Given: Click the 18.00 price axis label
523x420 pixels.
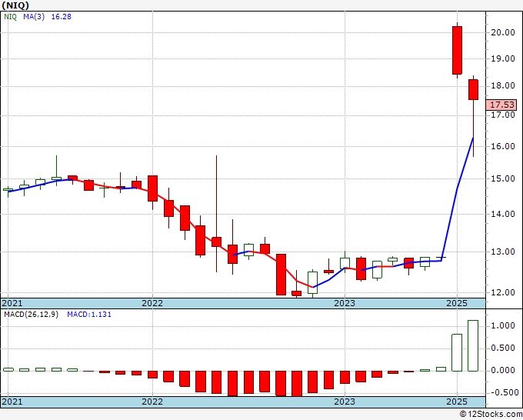Looking at the screenshot, I should (x=503, y=85).
